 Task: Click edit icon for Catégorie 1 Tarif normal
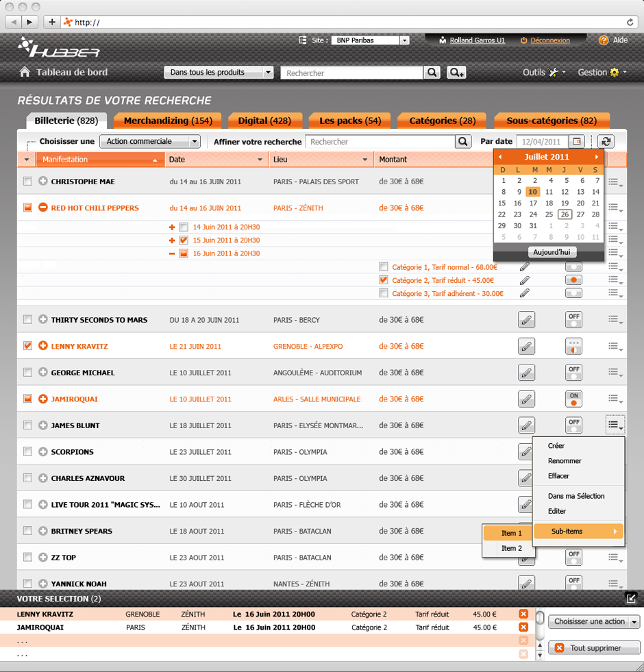tap(524, 267)
